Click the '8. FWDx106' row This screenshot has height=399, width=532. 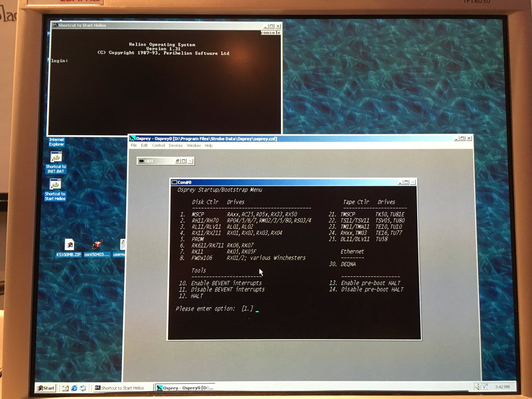tap(243, 258)
